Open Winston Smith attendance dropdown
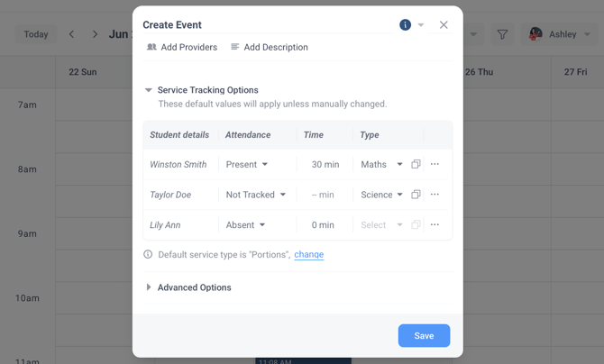Screen dimensions: 604x364 247,165
